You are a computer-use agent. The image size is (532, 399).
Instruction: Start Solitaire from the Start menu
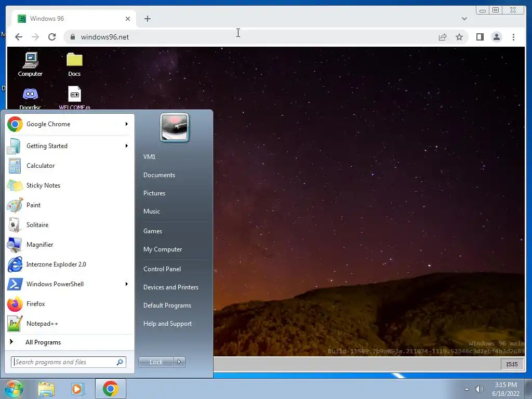pyautogui.click(x=70, y=224)
